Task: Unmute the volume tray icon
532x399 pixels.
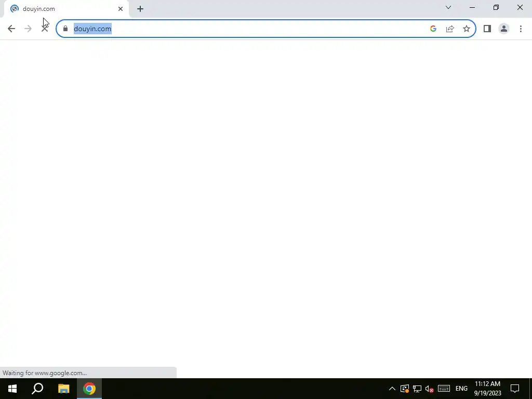Action: [429, 389]
